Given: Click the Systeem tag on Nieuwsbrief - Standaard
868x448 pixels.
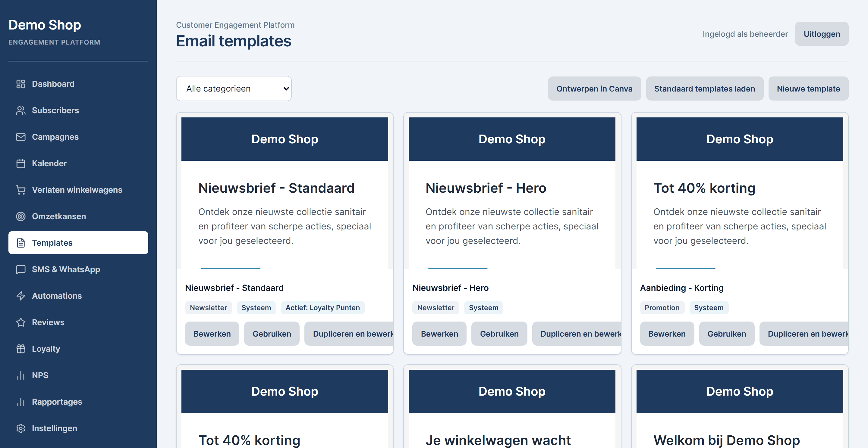Looking at the screenshot, I should coord(256,308).
